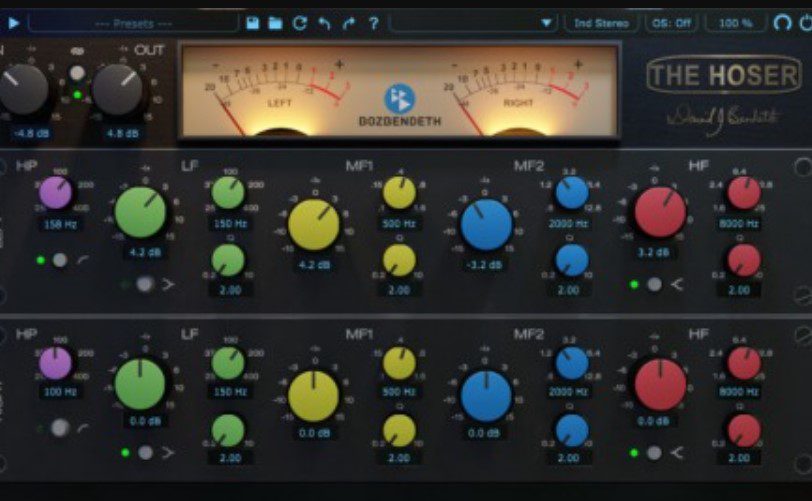Click the -4.8 dB input gain value
812x501 pixels.
[32, 134]
